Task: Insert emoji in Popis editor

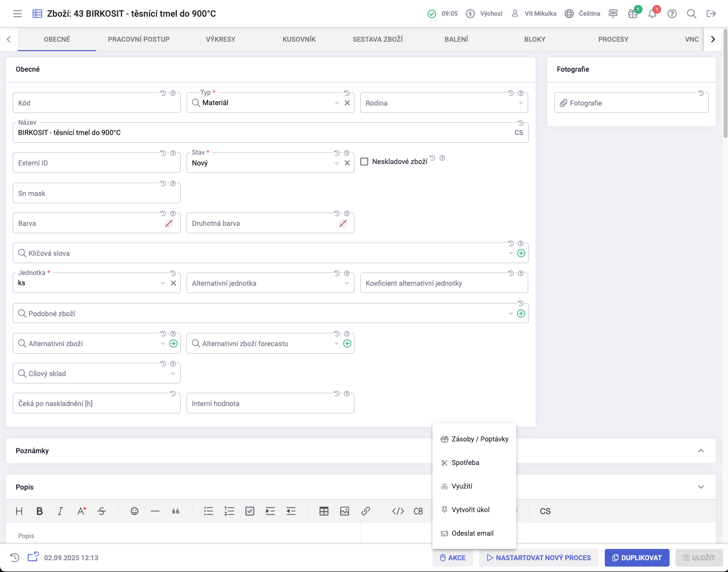Action: click(x=135, y=511)
